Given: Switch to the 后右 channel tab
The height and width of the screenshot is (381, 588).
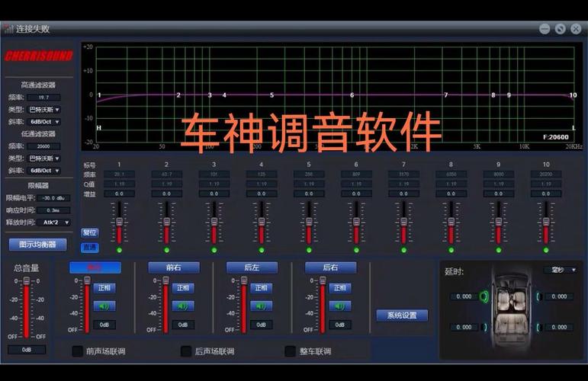Looking at the screenshot, I should (330, 267).
